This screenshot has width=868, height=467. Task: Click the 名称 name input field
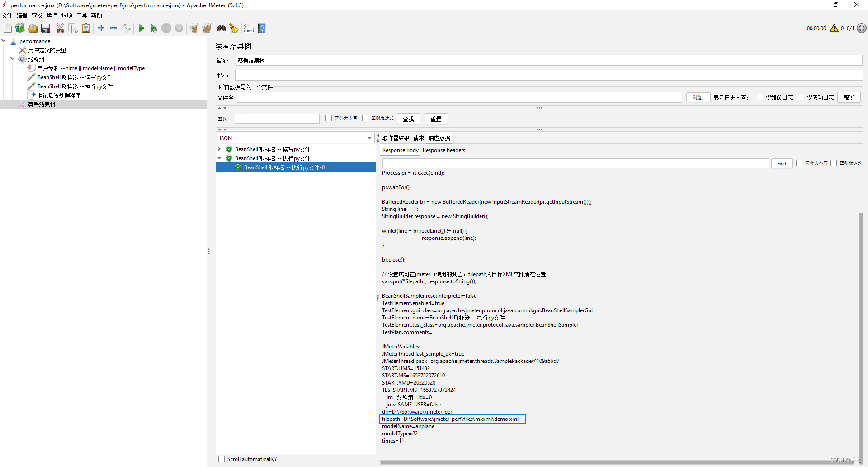tap(549, 61)
